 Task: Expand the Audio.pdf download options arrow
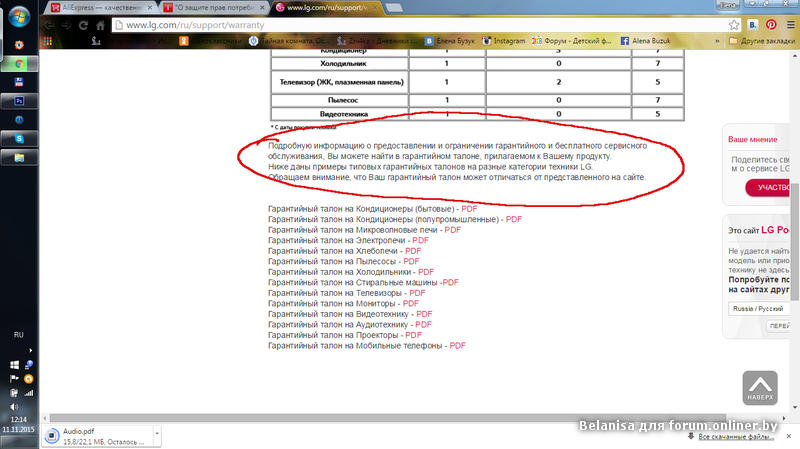tap(157, 436)
